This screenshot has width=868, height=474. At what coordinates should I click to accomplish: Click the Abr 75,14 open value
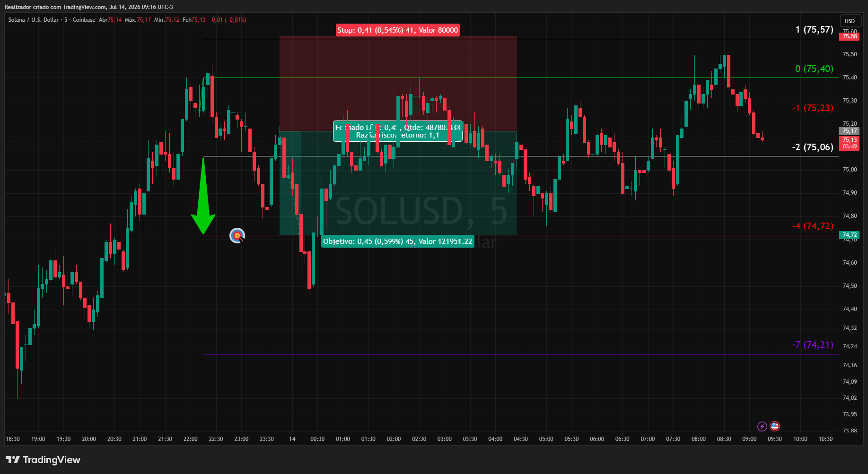110,20
